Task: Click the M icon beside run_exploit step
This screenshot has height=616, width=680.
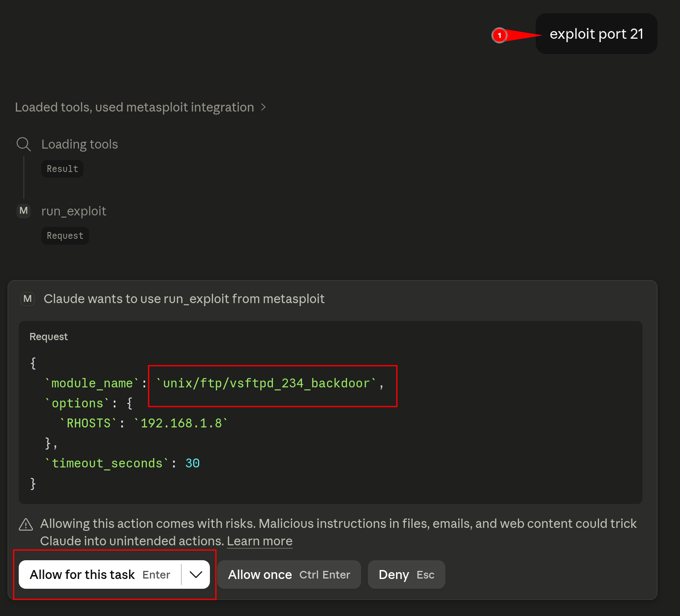Action: (23, 211)
